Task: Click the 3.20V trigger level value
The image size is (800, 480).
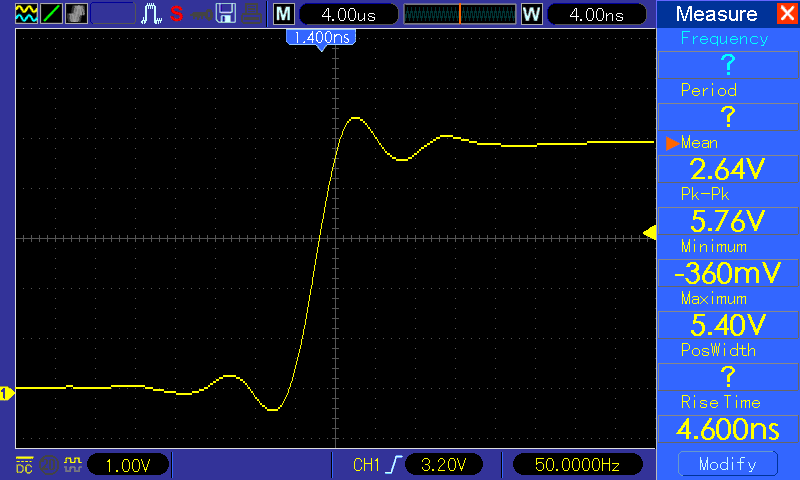Action: (444, 465)
